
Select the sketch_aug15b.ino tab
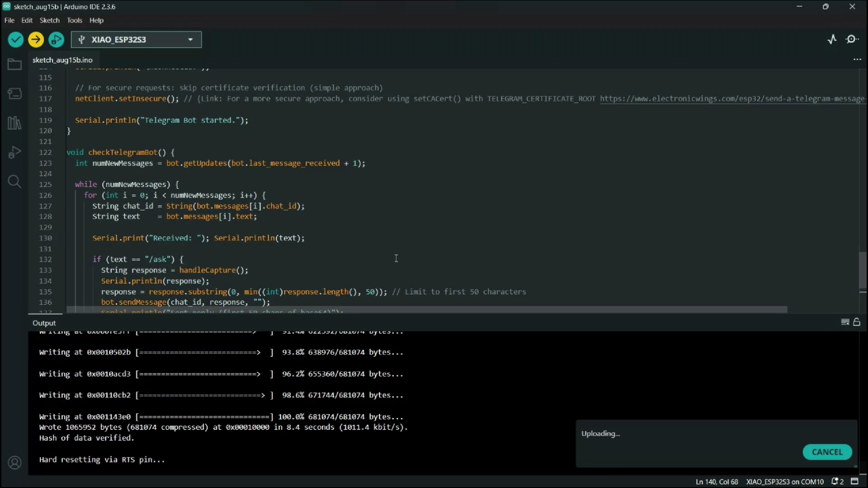(x=62, y=60)
